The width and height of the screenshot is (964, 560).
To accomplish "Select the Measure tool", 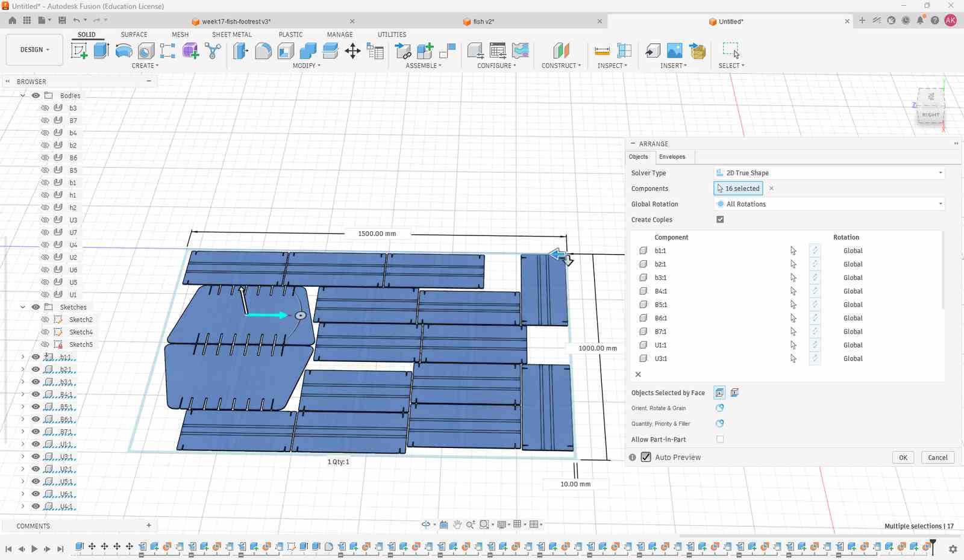I will [602, 51].
